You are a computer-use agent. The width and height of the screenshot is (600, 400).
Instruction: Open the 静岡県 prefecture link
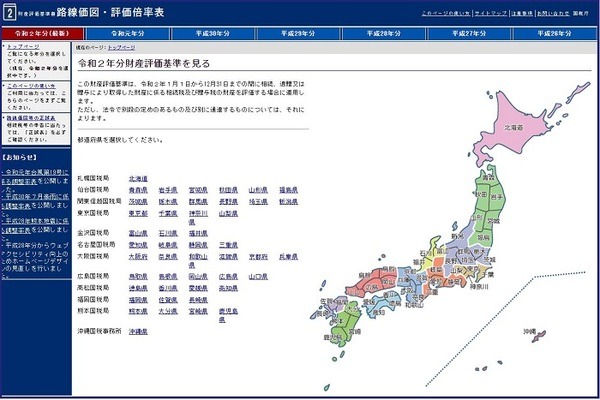pyautogui.click(x=198, y=245)
